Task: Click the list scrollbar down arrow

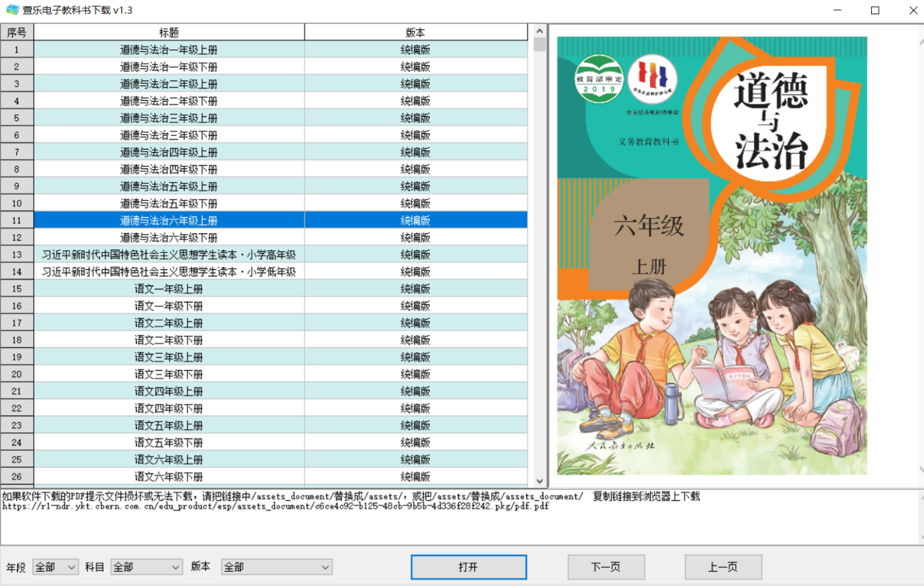Action: tap(539, 481)
